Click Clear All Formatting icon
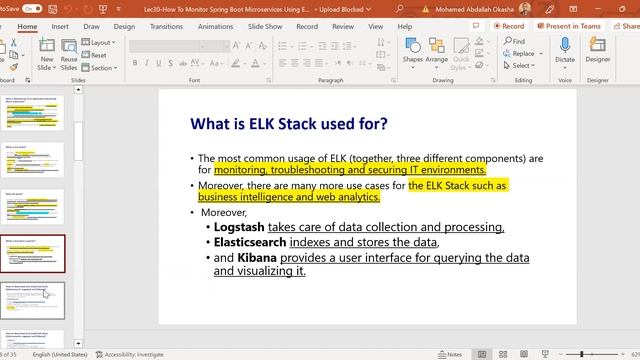The height and width of the screenshot is (360, 640). pyautogui.click(x=263, y=46)
